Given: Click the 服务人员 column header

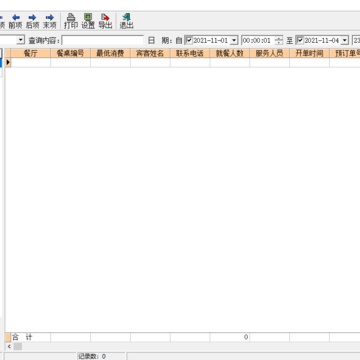Looking at the screenshot, I should click(270, 53).
